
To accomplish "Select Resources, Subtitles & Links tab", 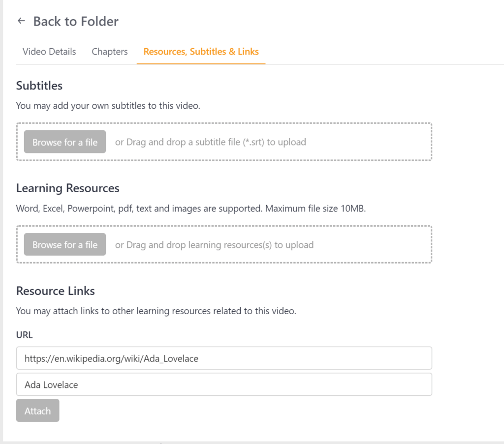I will pyautogui.click(x=201, y=52).
